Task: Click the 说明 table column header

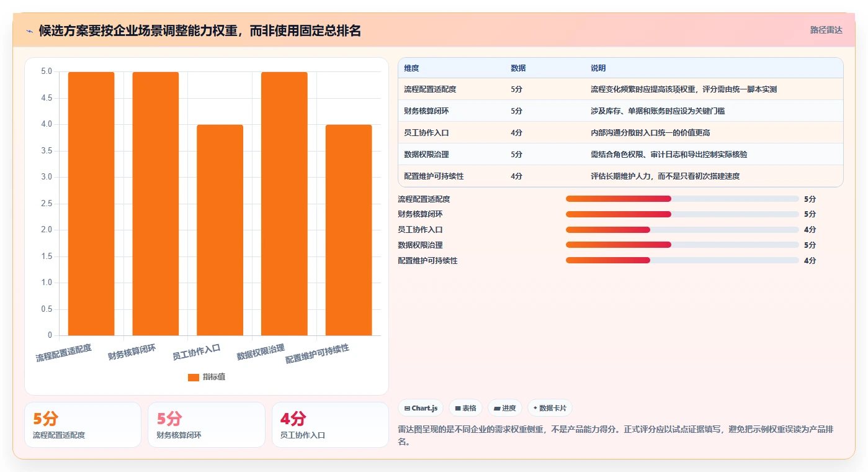Action: 598,68
